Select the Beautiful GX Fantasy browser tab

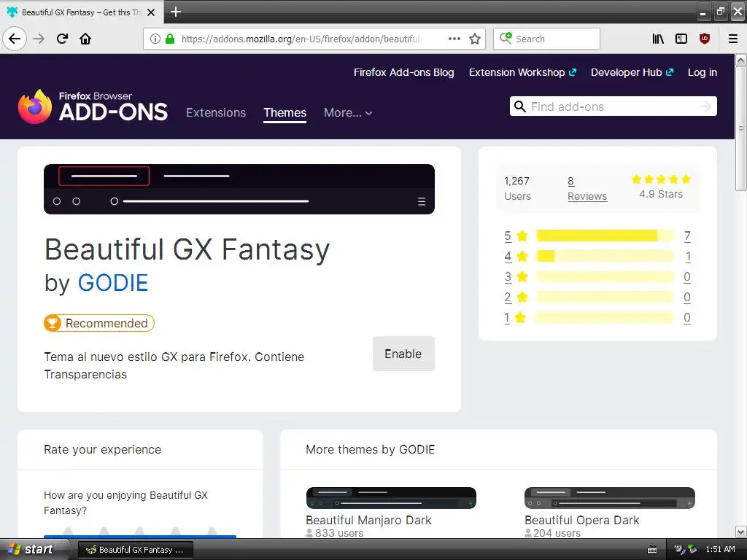pos(82,12)
